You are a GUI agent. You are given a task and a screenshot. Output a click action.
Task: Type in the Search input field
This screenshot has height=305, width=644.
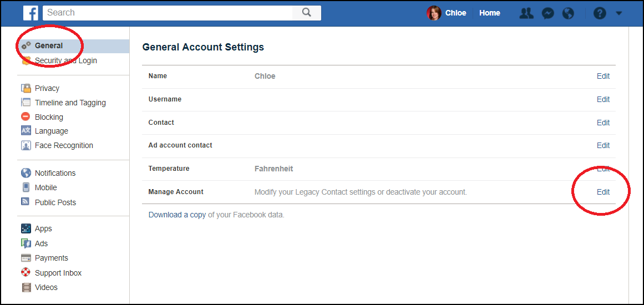click(166, 13)
